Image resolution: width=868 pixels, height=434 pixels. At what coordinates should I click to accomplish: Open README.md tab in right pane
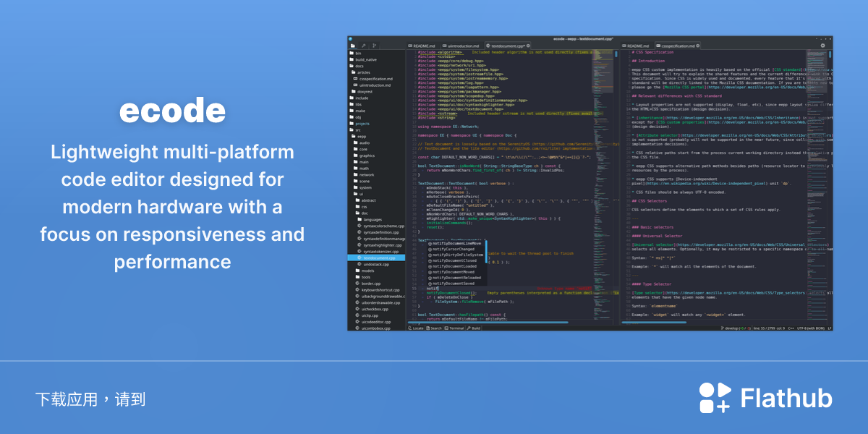click(638, 46)
